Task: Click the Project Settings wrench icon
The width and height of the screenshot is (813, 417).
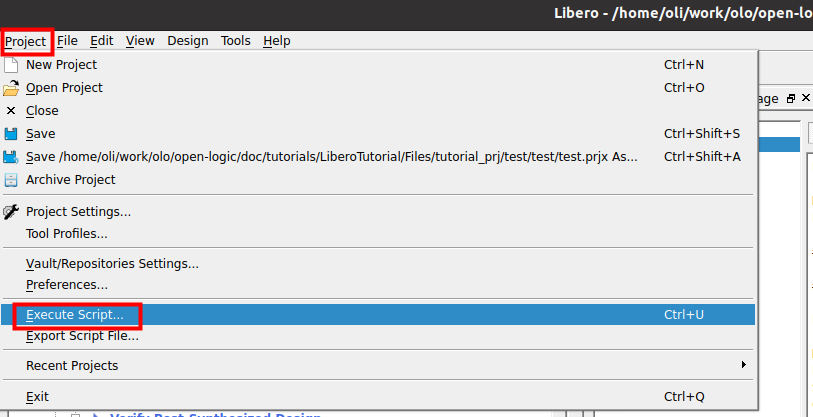Action: pyautogui.click(x=11, y=212)
